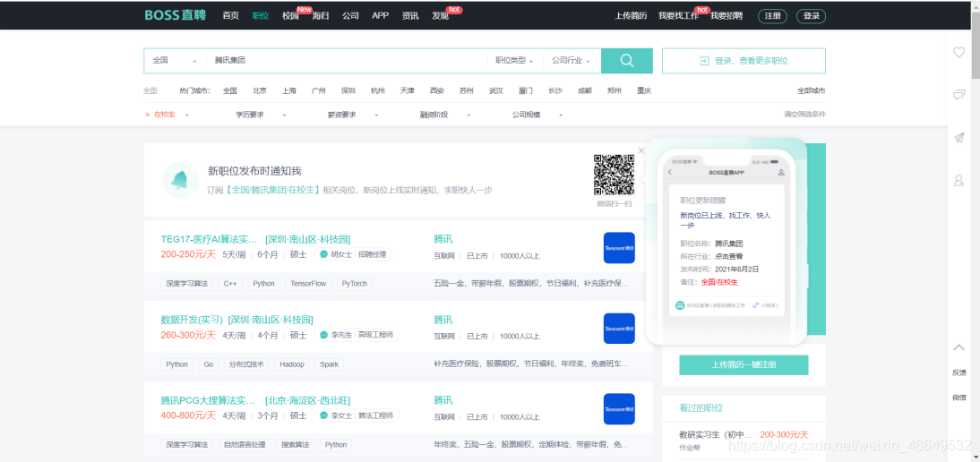Open TEG17-医疗AI算法实习 job title
The height and width of the screenshot is (462, 980).
(210, 239)
